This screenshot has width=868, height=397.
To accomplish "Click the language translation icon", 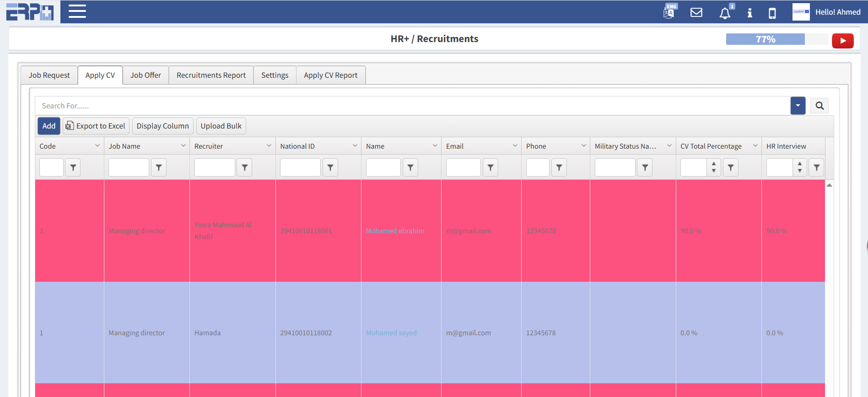I will click(669, 12).
